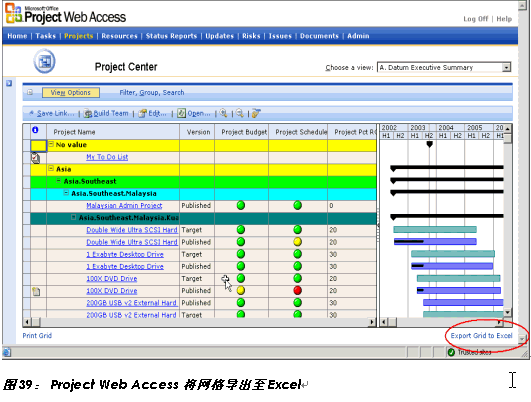Click Export Grid to Excel link
531x402 pixels.
(x=481, y=336)
